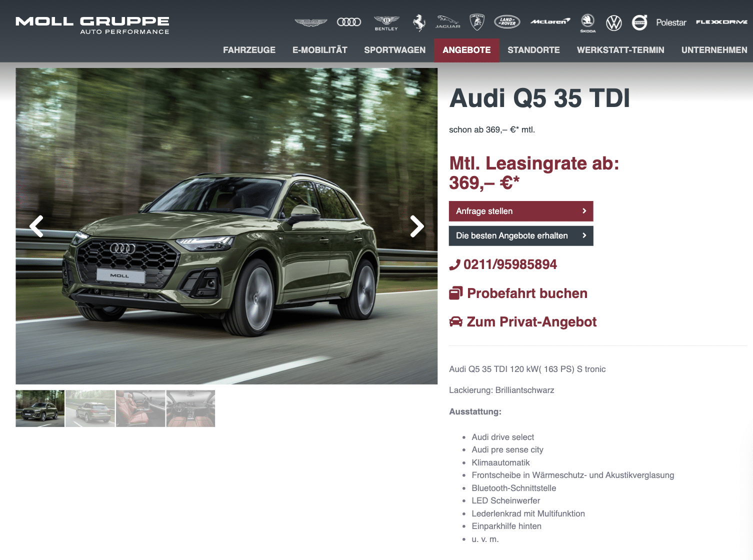The width and height of the screenshot is (753, 560).
Task: Click the Anfrage stellen button
Action: coord(521,211)
